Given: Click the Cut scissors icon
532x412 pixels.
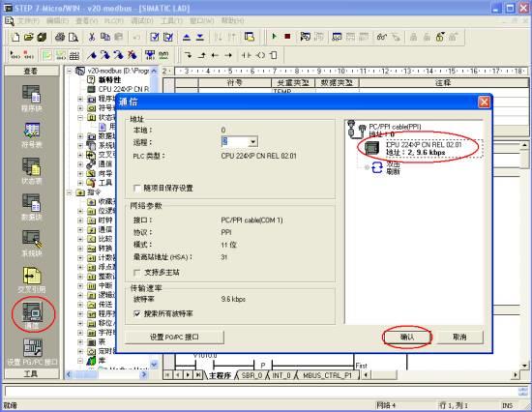Looking at the screenshot, I should [x=92, y=37].
